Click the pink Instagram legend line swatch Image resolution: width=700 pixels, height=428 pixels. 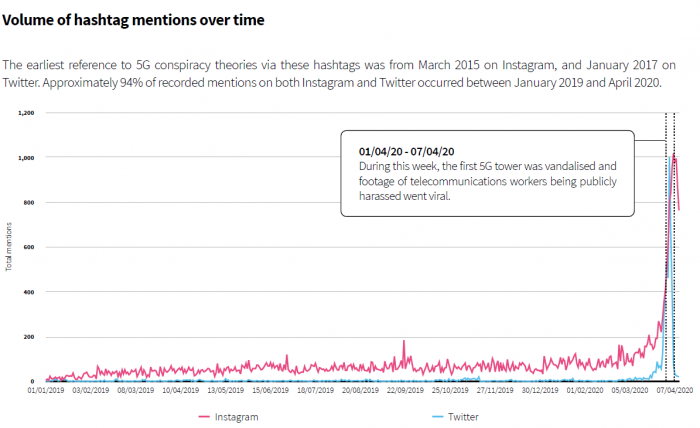[x=204, y=415]
